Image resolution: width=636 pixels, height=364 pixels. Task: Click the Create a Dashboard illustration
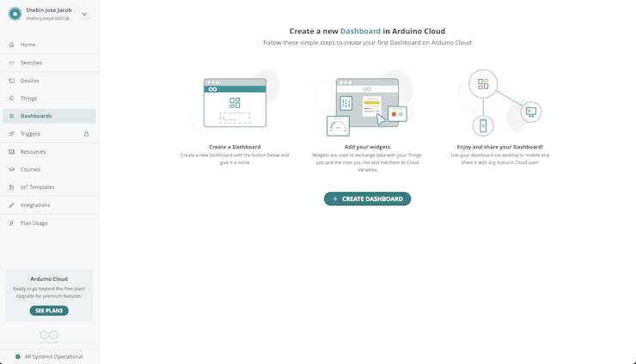pyautogui.click(x=235, y=102)
